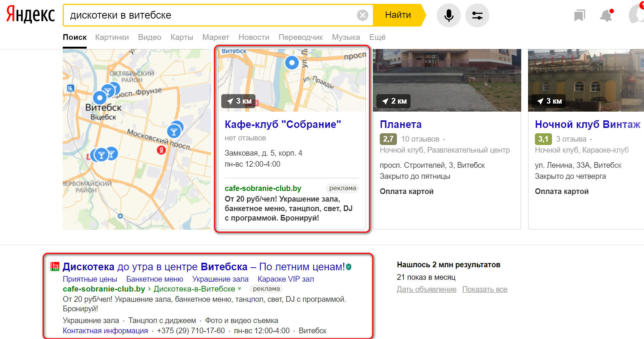The height and width of the screenshot is (339, 644).
Task: Click ул. Ленина, 33А, Витебск address
Action: coord(578,165)
